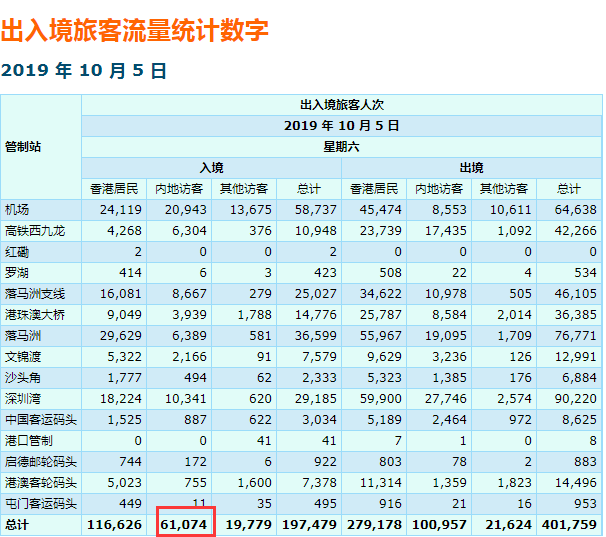The height and width of the screenshot is (537, 606).
Task: Click the total value 401,759
Action: pos(569,525)
